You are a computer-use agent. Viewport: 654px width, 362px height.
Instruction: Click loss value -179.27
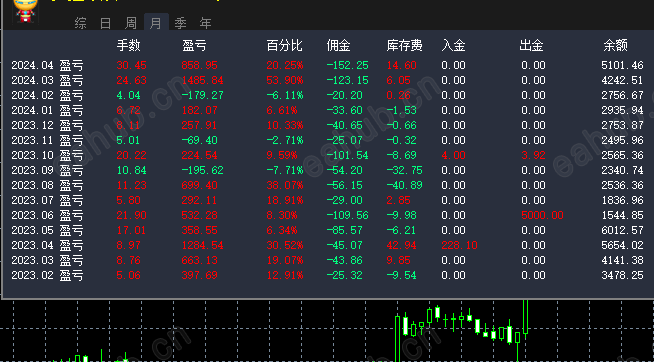203,96
